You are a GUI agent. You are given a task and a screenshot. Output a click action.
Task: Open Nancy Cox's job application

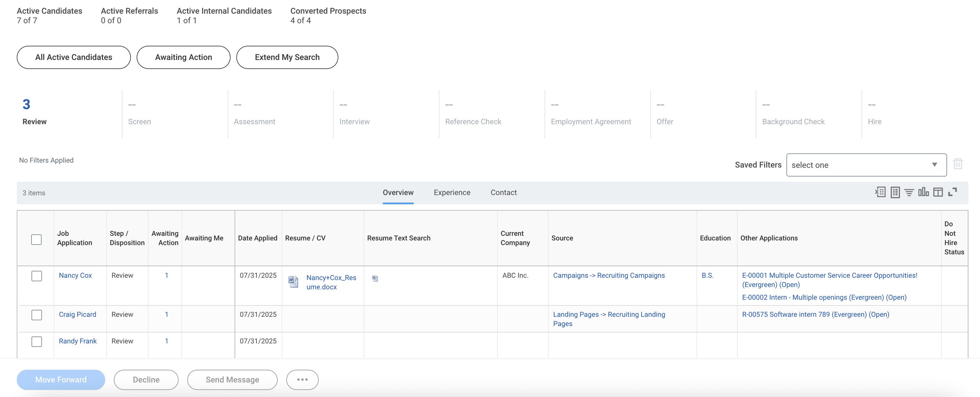pos(75,275)
